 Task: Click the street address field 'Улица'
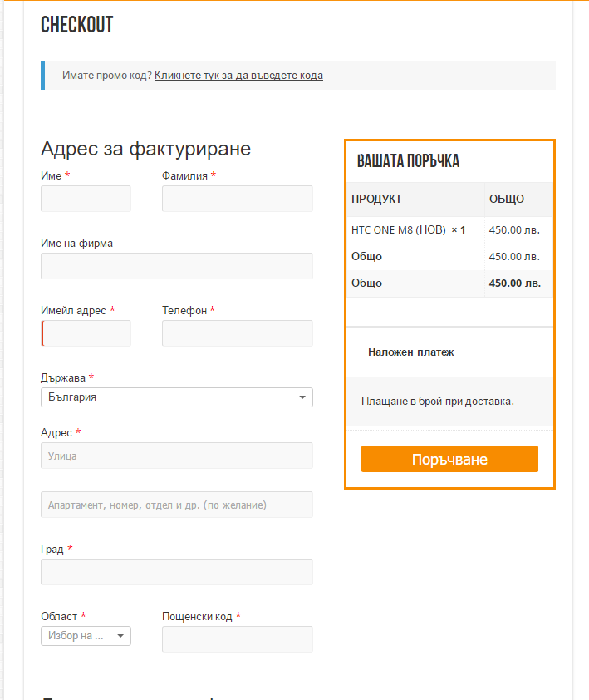177,456
